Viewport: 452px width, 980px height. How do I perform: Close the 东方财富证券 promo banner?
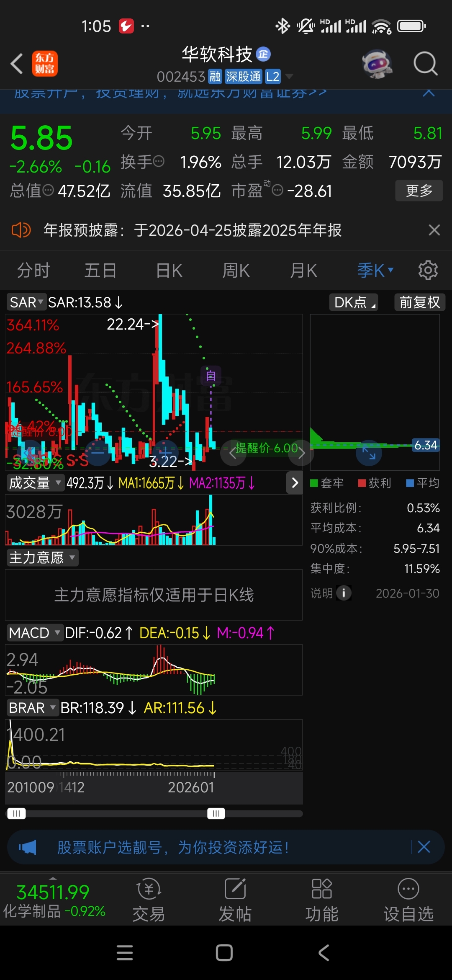(x=429, y=93)
